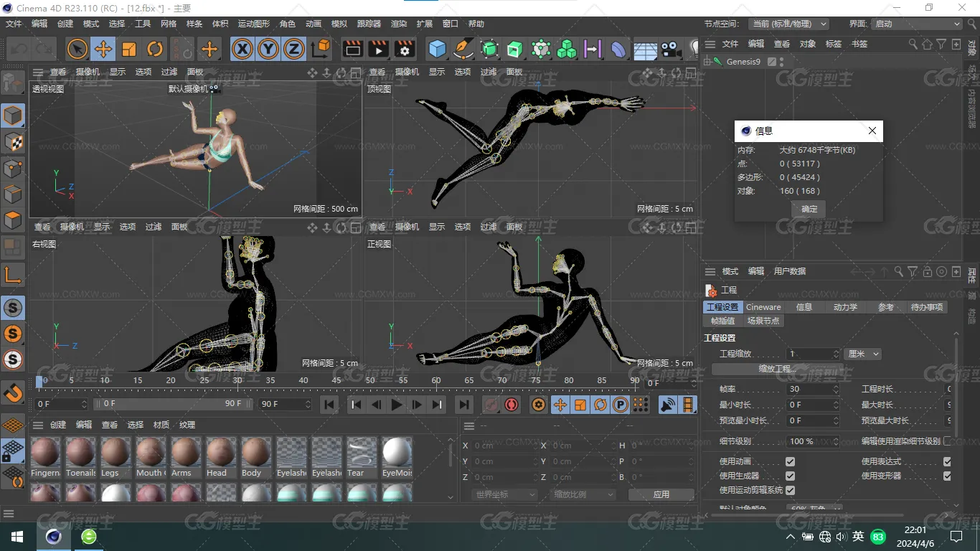Open perspective viewport 摄像机 menu
The height and width of the screenshot is (551, 980).
click(88, 72)
